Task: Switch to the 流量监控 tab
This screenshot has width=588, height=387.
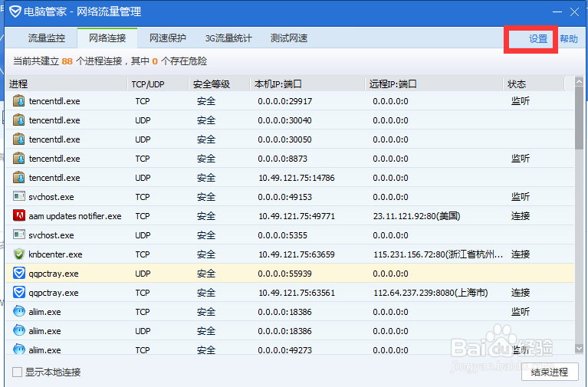Action: coord(47,38)
